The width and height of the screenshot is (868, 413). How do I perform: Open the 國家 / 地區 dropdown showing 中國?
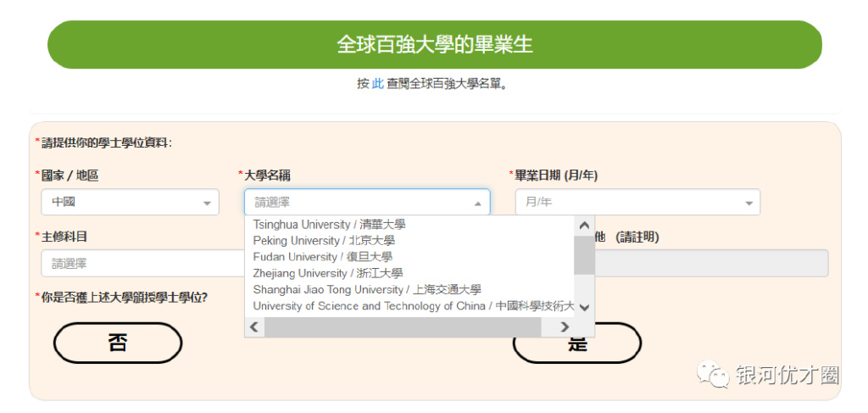coord(130,202)
